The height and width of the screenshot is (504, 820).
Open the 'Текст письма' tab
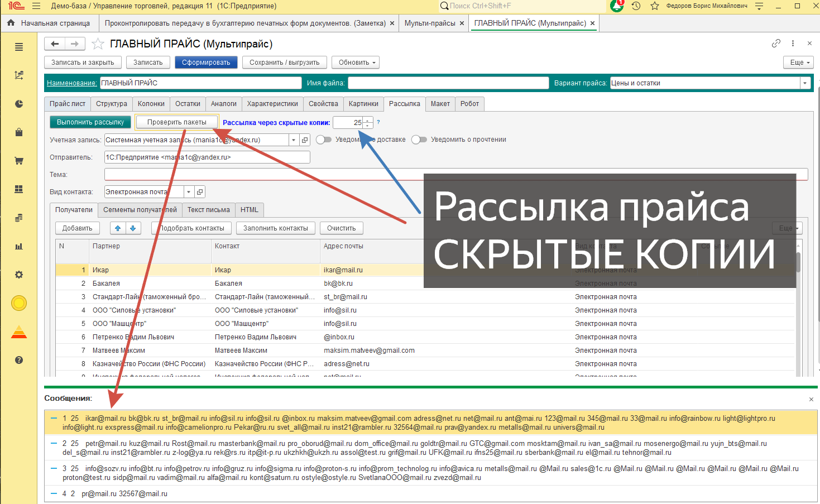[x=209, y=210]
